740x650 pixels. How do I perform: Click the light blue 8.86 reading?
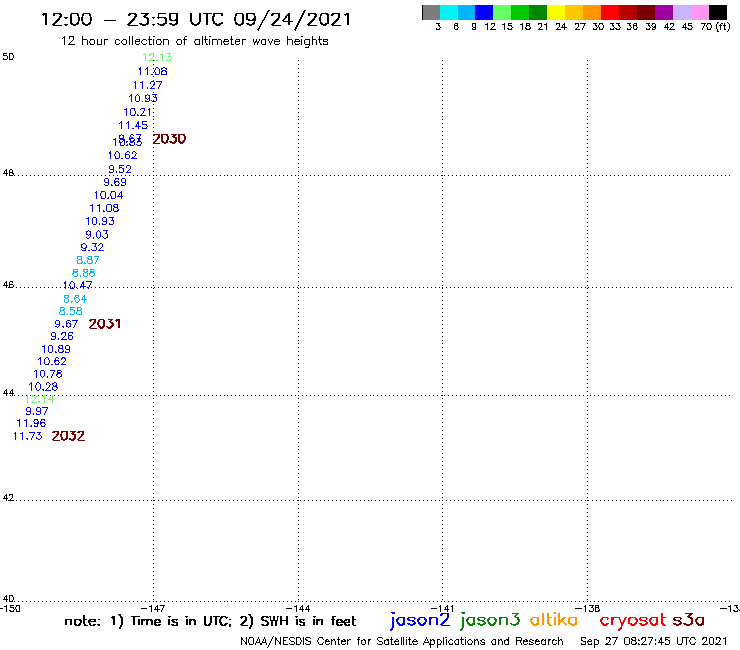tap(84, 272)
